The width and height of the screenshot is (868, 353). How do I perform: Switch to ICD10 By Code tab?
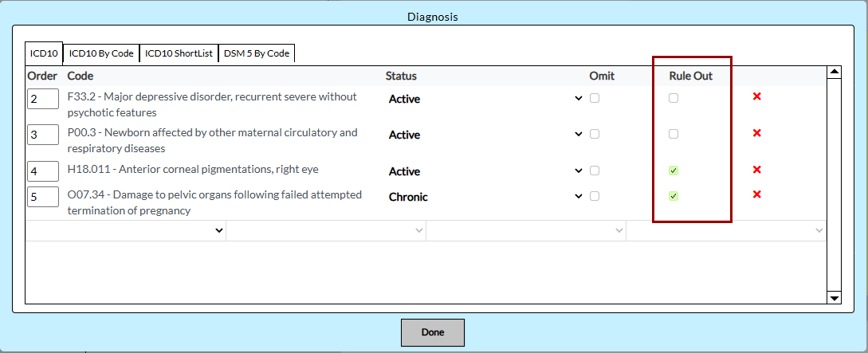101,53
